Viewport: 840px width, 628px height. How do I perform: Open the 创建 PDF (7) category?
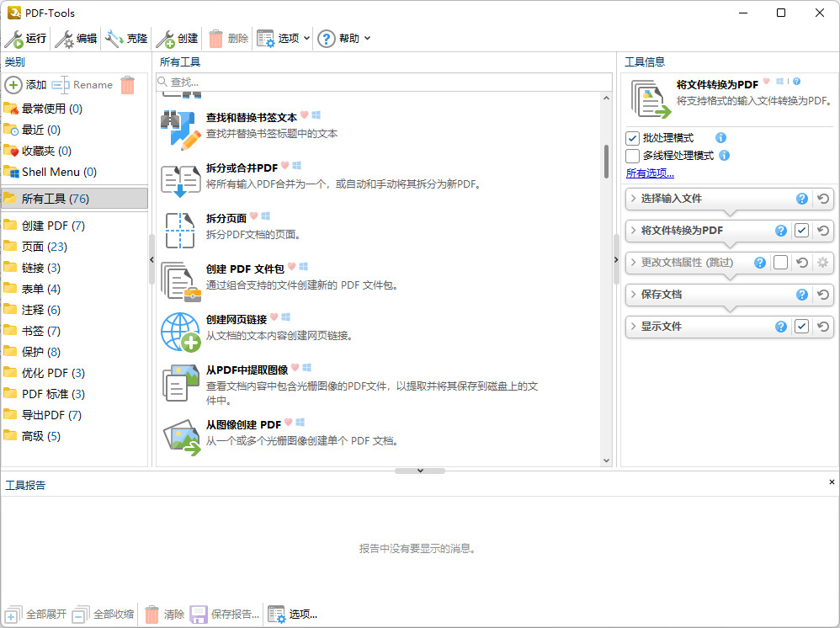coord(74,226)
